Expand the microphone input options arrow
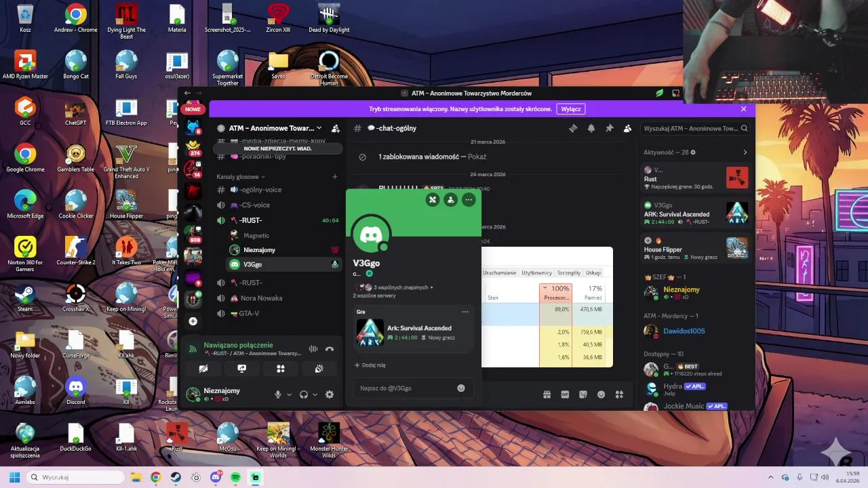The width and height of the screenshot is (868, 488). [x=290, y=394]
